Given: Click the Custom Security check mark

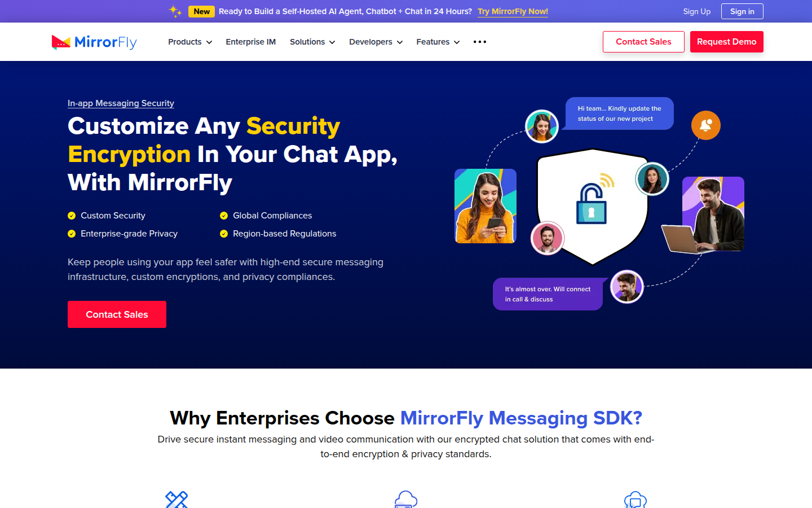Looking at the screenshot, I should pyautogui.click(x=72, y=216).
